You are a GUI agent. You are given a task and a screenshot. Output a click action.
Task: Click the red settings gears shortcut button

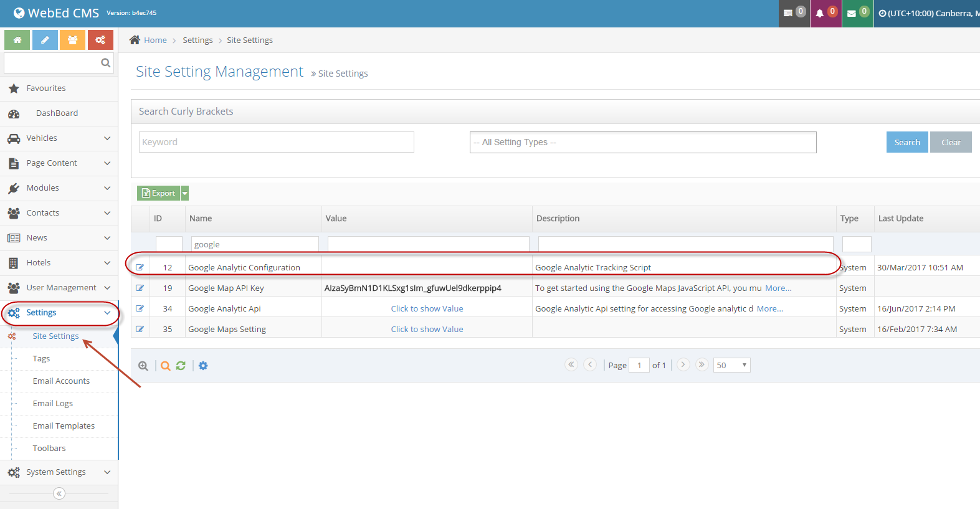point(100,40)
